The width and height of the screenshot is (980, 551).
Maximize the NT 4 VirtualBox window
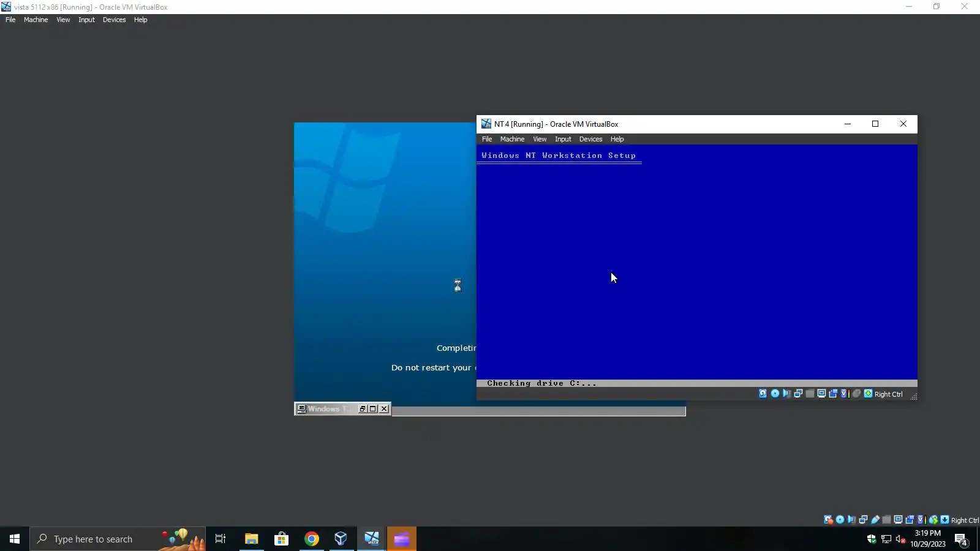tap(875, 124)
